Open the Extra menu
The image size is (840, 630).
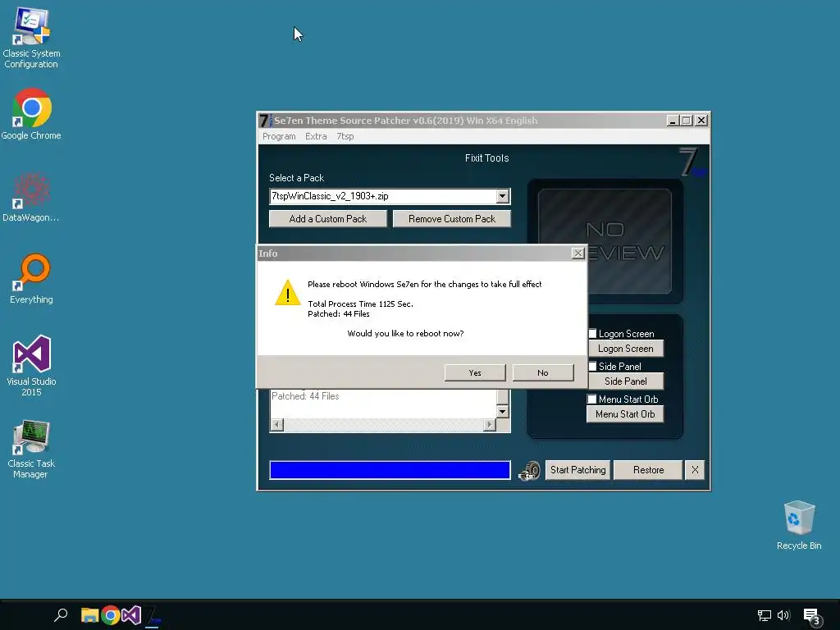click(316, 136)
